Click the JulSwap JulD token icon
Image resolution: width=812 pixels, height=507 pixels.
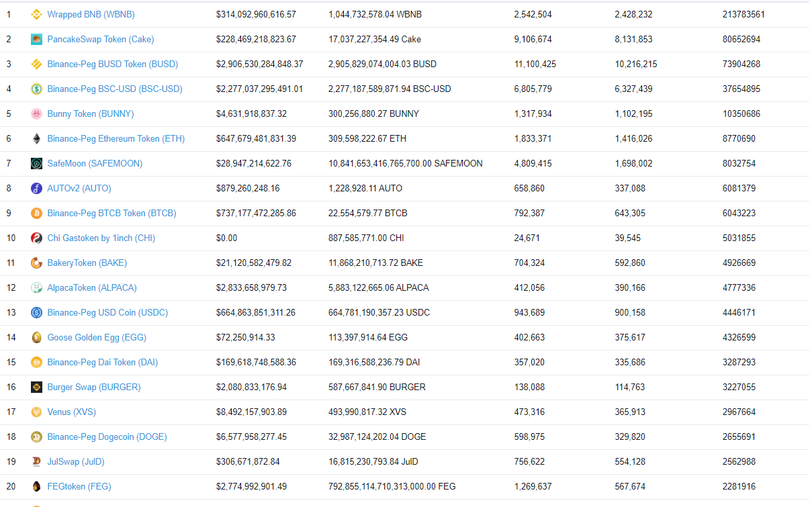click(36, 461)
